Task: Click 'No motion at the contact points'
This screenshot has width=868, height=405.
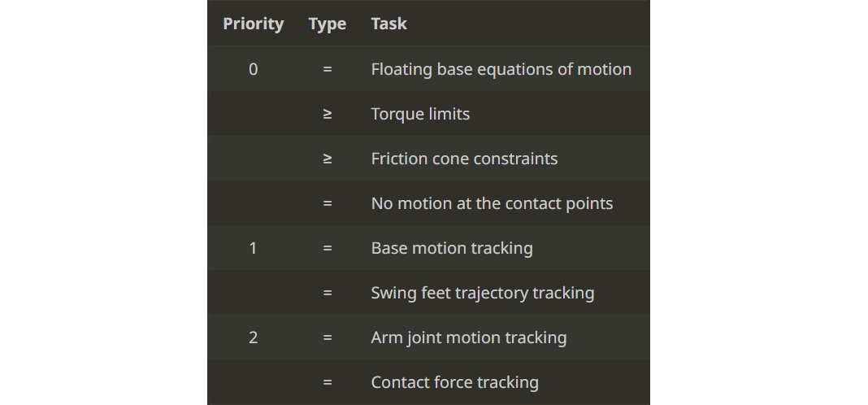Action: coord(492,203)
